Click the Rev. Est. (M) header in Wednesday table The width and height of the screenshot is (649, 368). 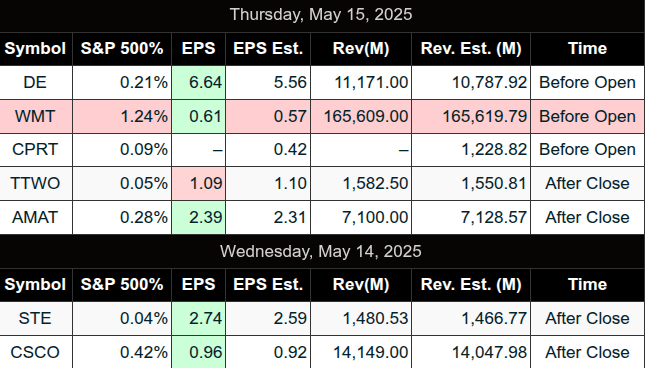pos(471,285)
